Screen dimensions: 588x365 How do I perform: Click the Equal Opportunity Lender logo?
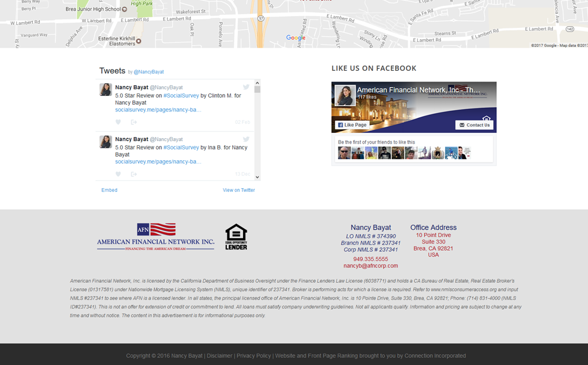(x=236, y=237)
